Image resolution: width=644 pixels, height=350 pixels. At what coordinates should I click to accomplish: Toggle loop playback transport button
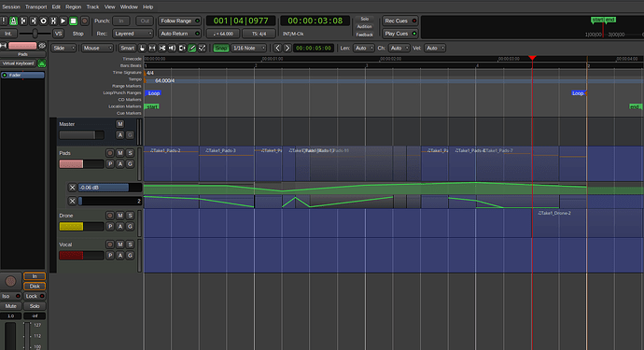pyautogui.click(x=43, y=21)
